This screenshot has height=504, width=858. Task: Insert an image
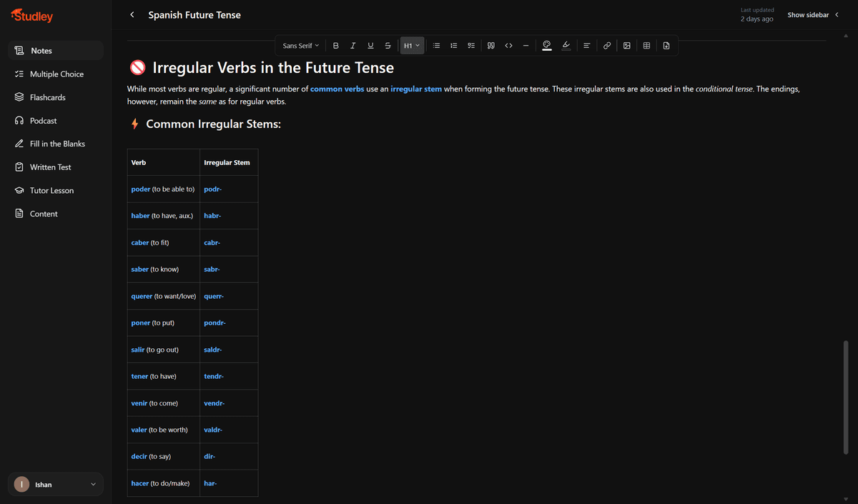click(x=626, y=46)
